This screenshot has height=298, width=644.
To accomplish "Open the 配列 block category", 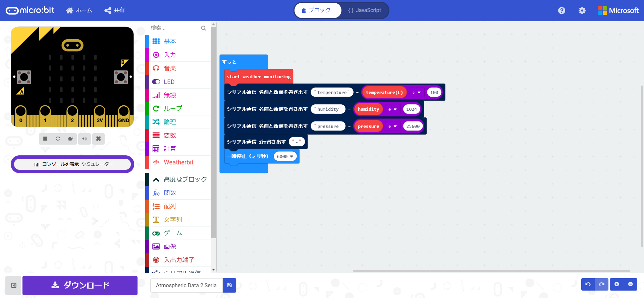I will click(178, 206).
